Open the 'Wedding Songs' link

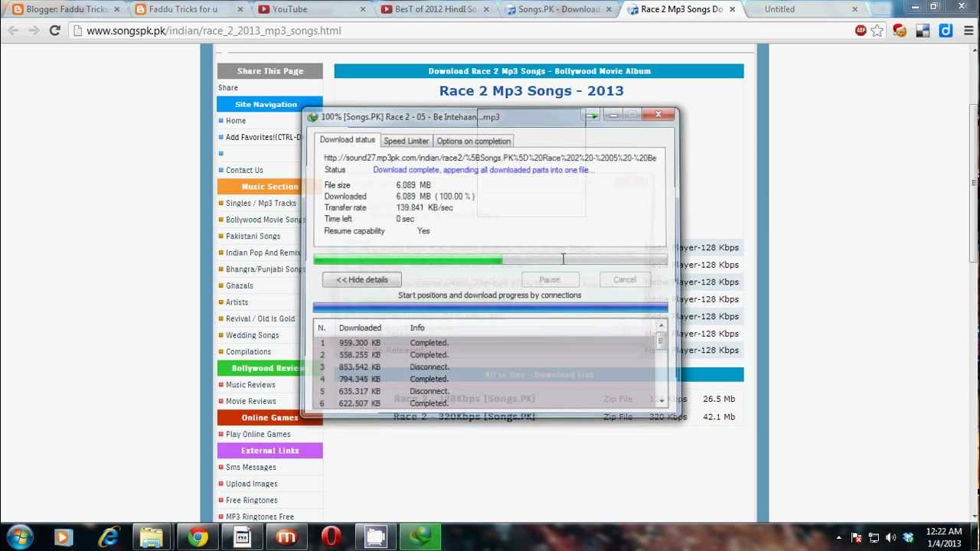click(x=253, y=335)
